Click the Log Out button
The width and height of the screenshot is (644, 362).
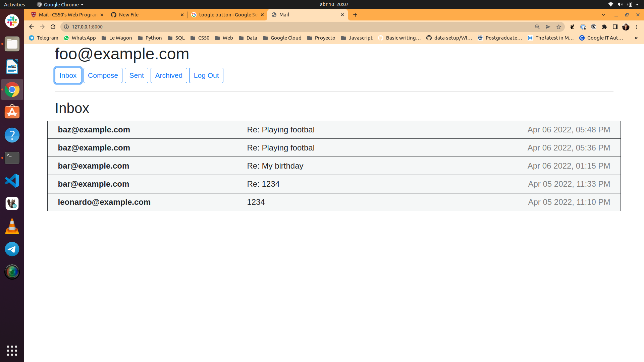pyautogui.click(x=206, y=75)
